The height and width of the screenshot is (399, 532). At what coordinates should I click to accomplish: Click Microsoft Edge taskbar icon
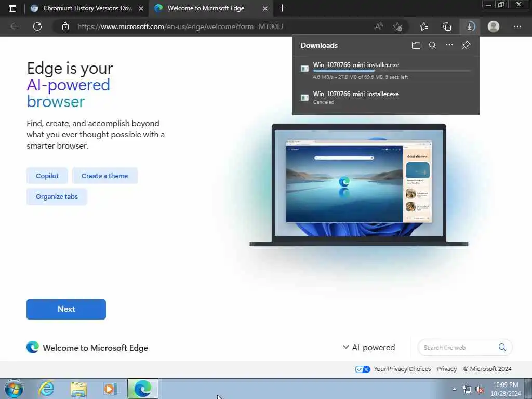coord(143,389)
